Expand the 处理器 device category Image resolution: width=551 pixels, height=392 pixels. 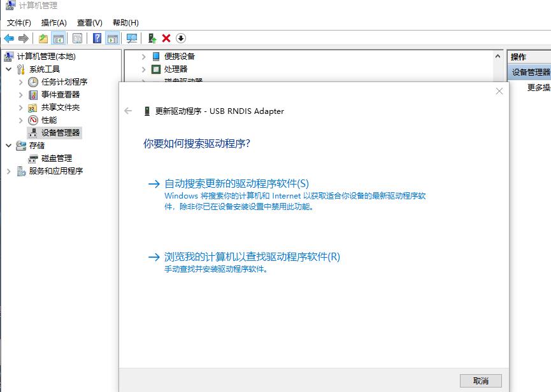tap(143, 69)
